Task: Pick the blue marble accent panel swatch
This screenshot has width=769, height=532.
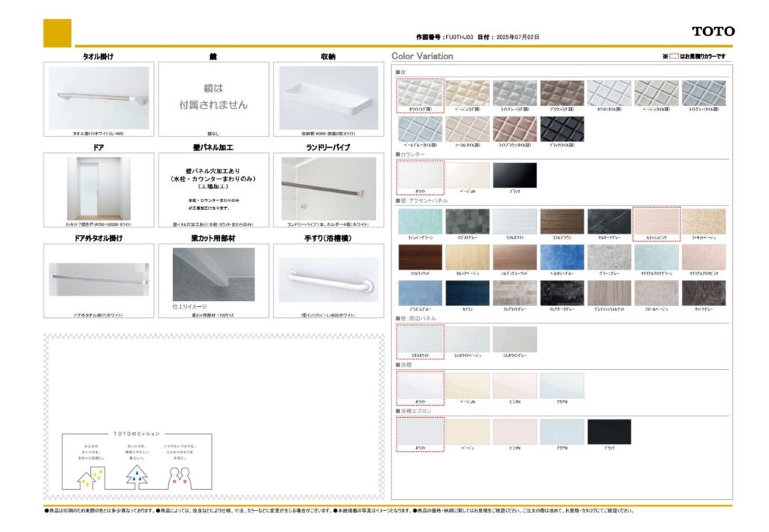Action: pyautogui.click(x=562, y=257)
